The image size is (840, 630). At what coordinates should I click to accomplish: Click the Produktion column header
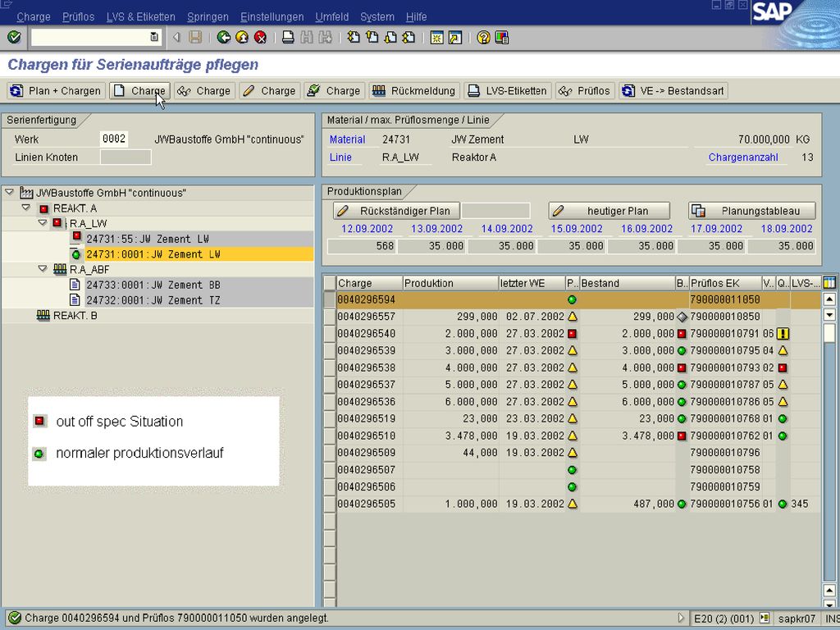(x=450, y=283)
